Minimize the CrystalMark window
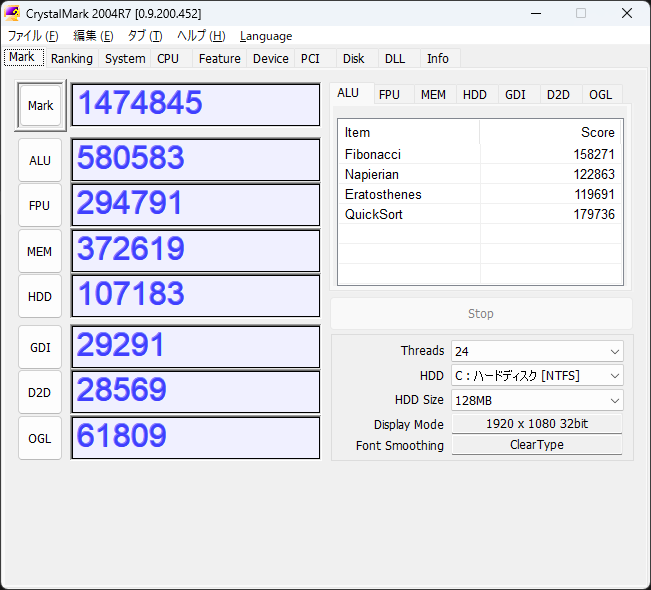This screenshot has height=590, width=651. point(536,13)
